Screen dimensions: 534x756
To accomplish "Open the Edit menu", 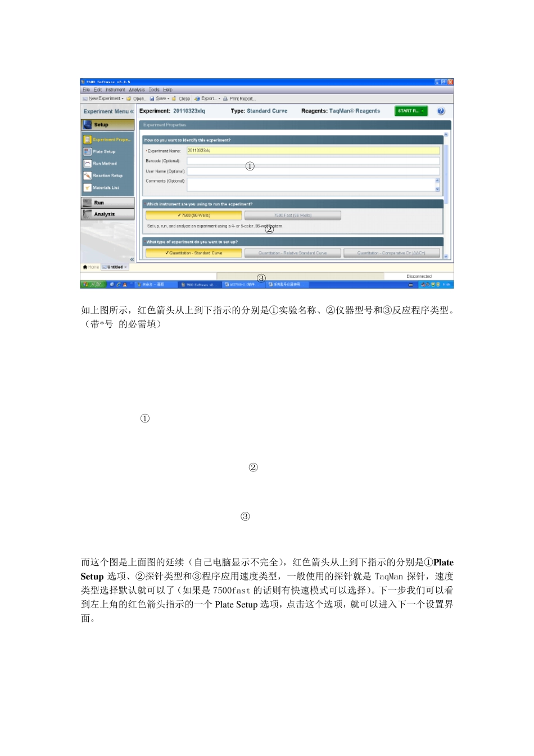I will tap(98, 89).
